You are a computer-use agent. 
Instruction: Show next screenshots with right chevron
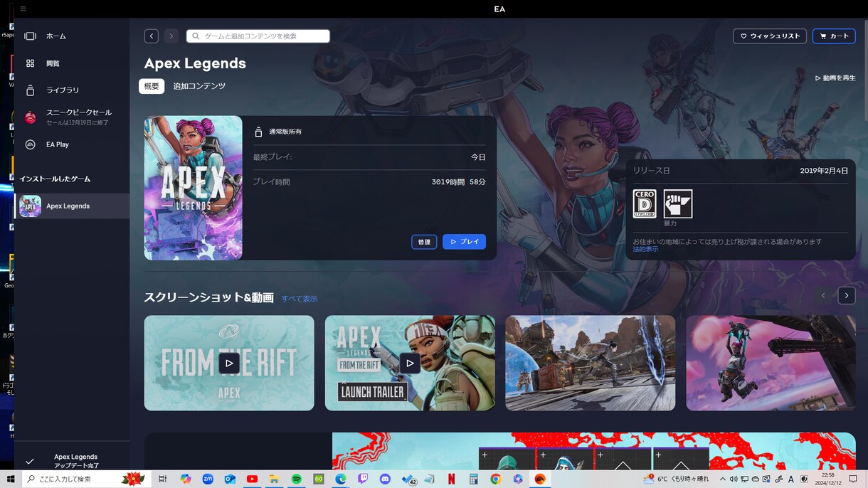(x=847, y=295)
